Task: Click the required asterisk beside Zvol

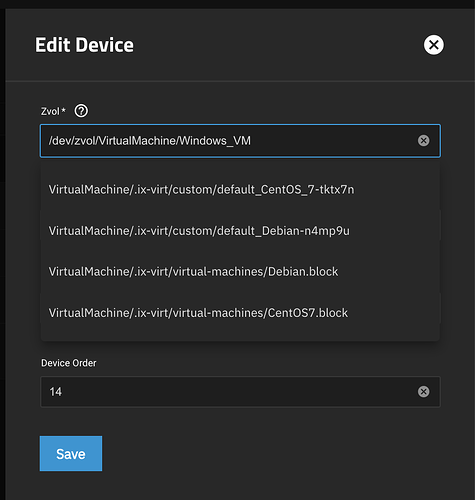Action: (x=63, y=110)
